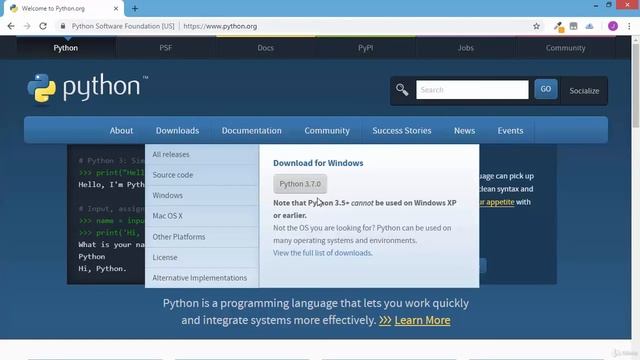Open the Documentation menu

(251, 131)
